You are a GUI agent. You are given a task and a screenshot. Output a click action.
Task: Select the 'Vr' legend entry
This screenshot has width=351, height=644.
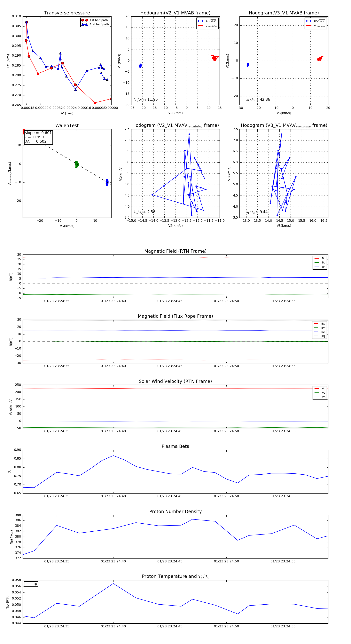click(x=320, y=389)
